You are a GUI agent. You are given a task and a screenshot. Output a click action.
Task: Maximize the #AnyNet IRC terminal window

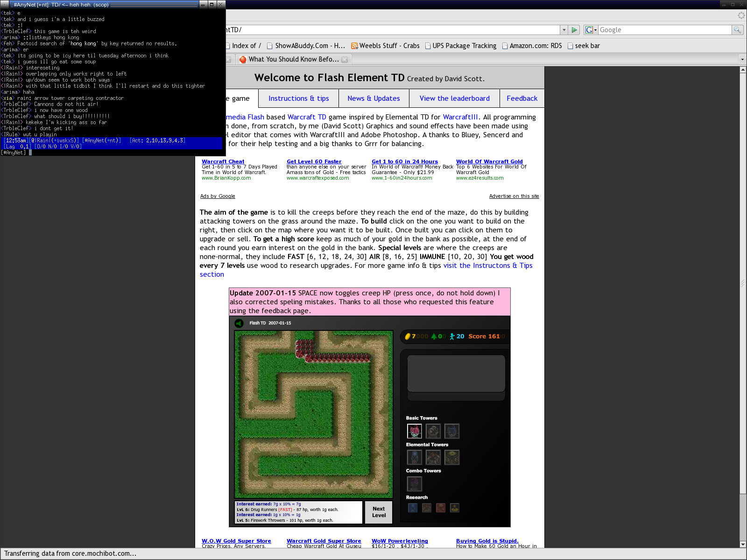click(x=211, y=5)
